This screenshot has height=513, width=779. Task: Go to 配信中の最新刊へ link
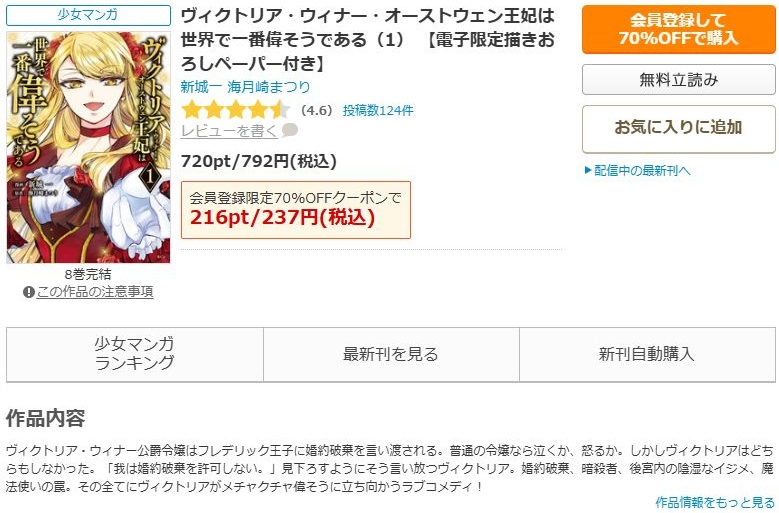point(642,171)
